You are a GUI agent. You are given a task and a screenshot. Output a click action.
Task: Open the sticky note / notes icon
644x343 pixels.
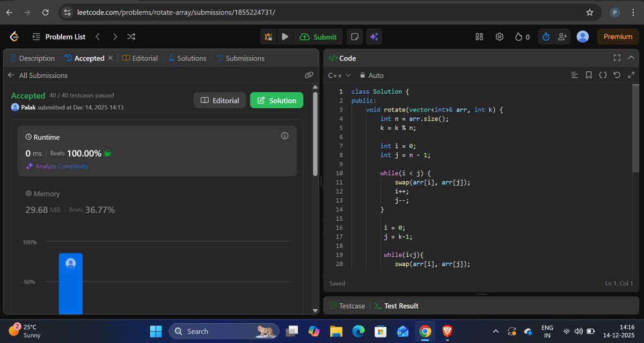[x=354, y=36]
